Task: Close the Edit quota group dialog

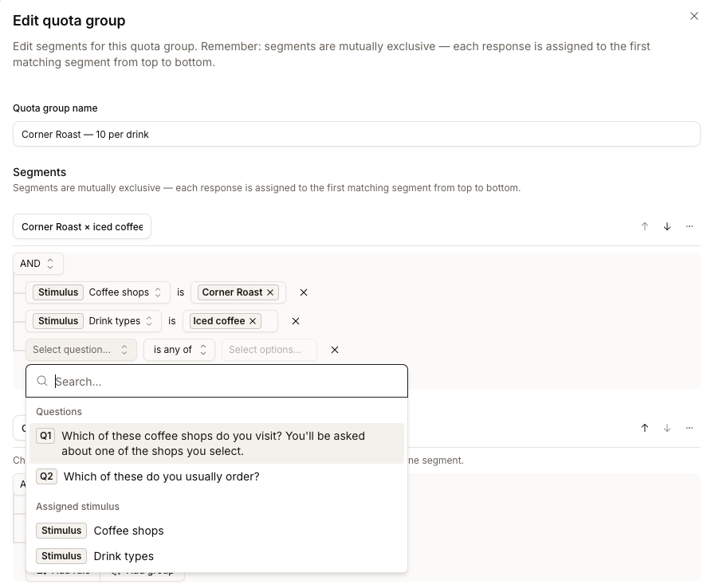Action: pyautogui.click(x=693, y=16)
